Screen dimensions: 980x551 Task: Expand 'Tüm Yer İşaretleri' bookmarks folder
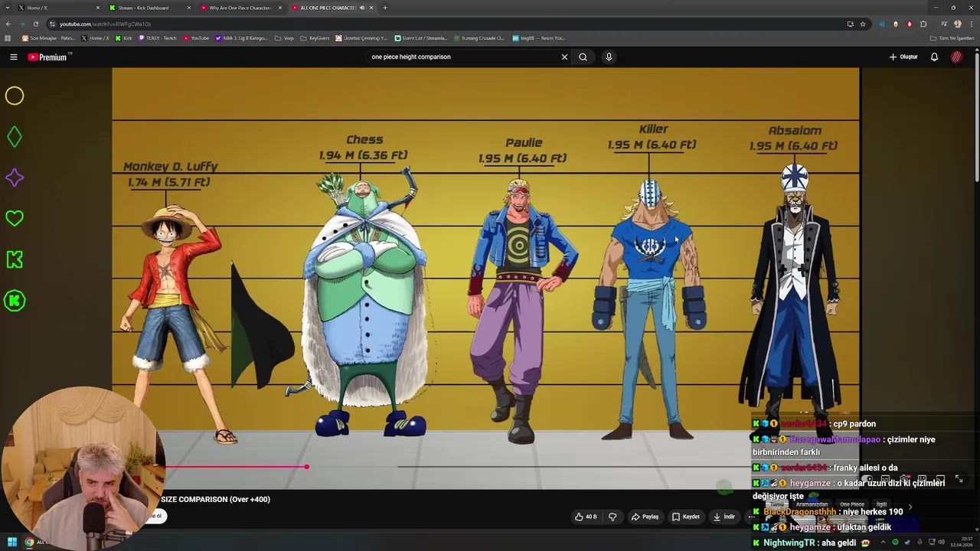click(952, 37)
